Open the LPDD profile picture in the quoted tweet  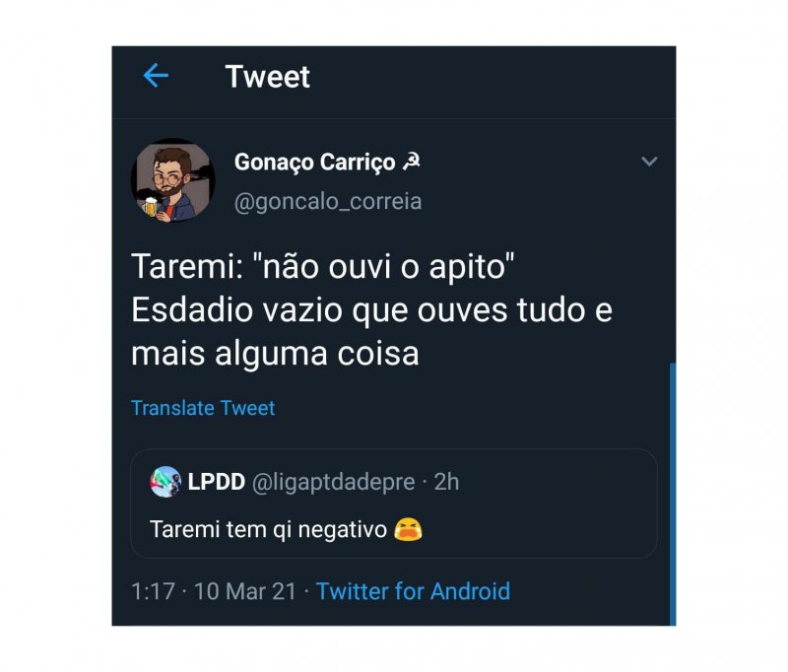(x=165, y=482)
